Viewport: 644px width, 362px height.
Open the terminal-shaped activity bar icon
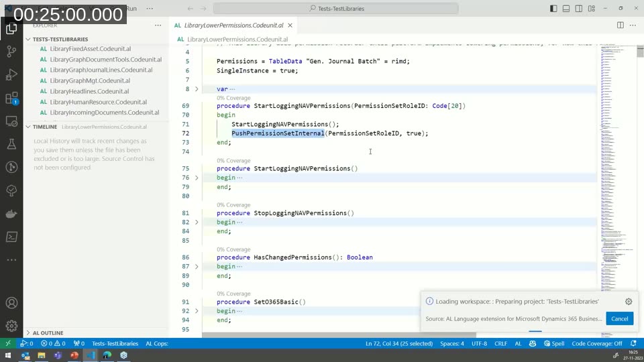tap(11, 237)
